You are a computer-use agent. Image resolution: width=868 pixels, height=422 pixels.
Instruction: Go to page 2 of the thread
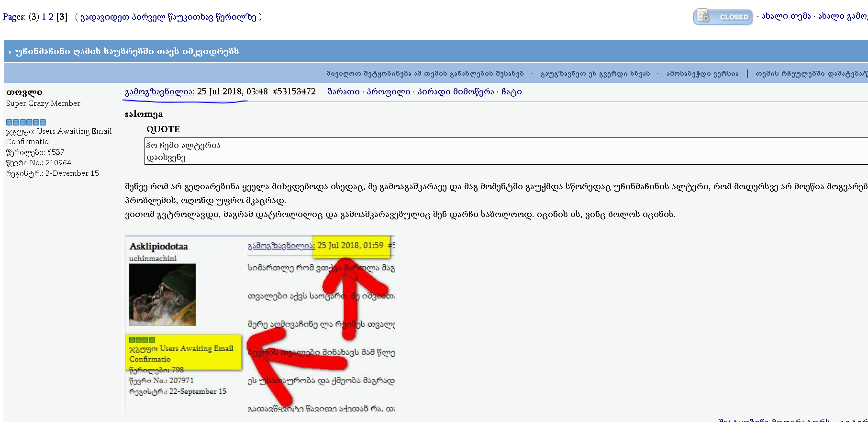51,17
